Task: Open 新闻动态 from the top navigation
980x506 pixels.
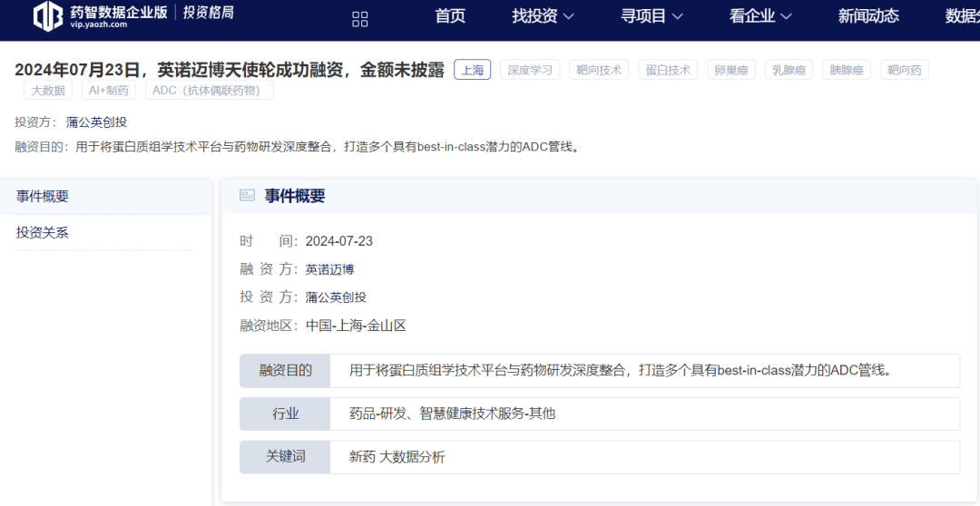Action: [x=868, y=16]
